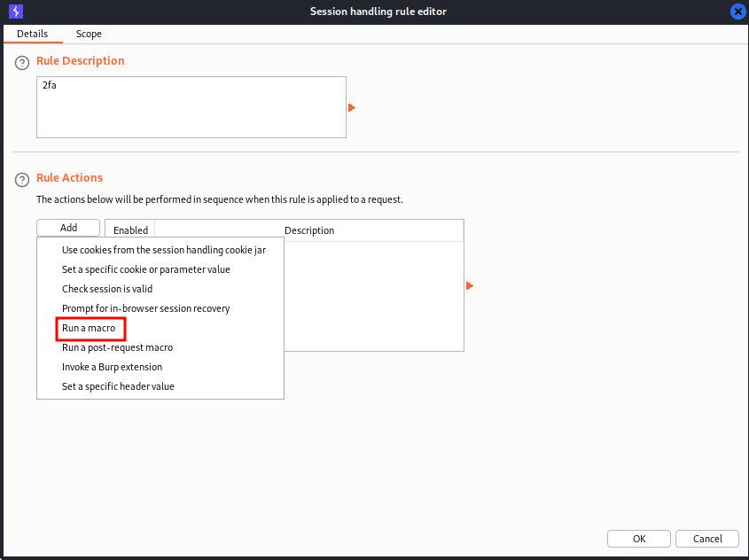
Task: Click the Rule Description heading
Action: pyautogui.click(x=81, y=61)
